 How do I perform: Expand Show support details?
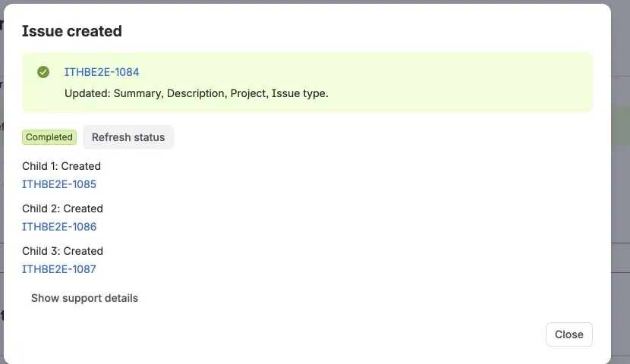point(84,298)
